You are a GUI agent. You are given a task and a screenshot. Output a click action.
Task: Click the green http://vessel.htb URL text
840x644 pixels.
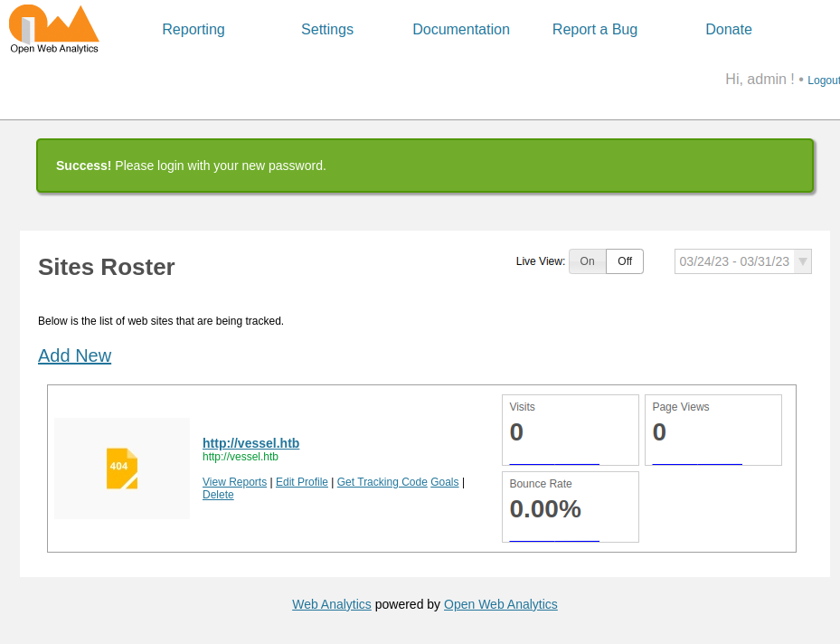coord(241,457)
